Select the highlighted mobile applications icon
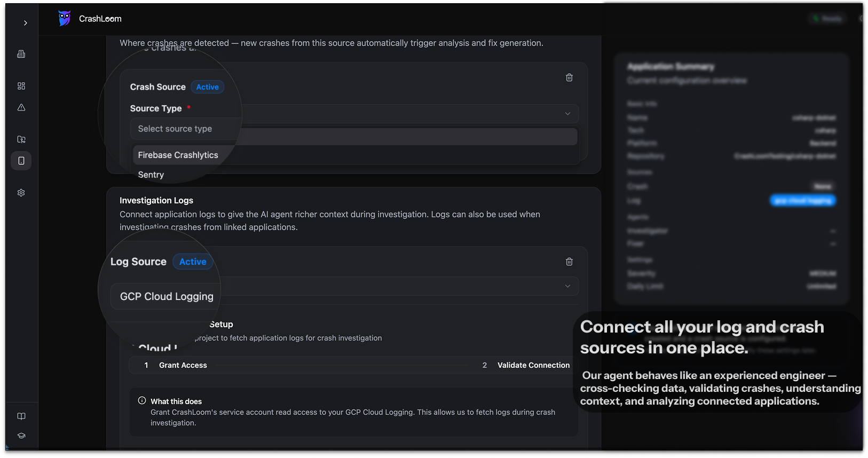Screen dimensions: 868x458 click(x=21, y=161)
